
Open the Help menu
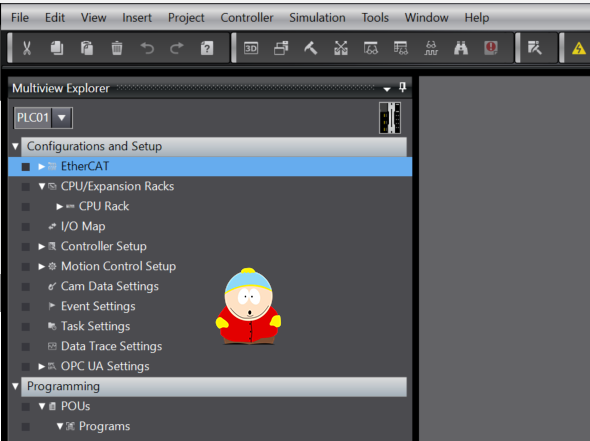pos(476,18)
